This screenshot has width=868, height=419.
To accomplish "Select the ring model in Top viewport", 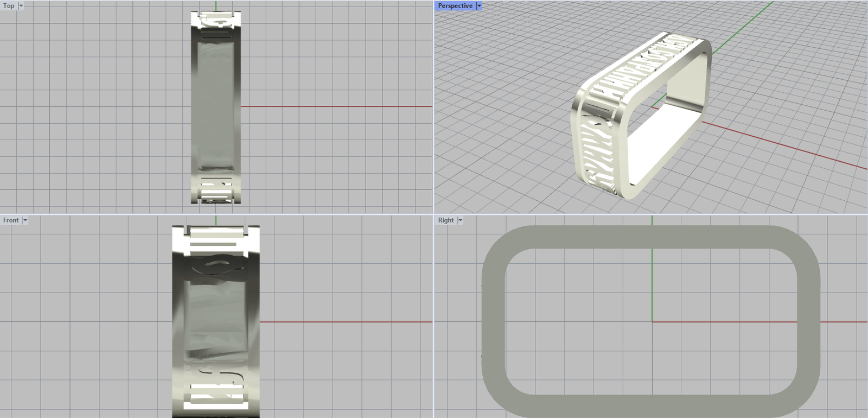I will point(215,109).
